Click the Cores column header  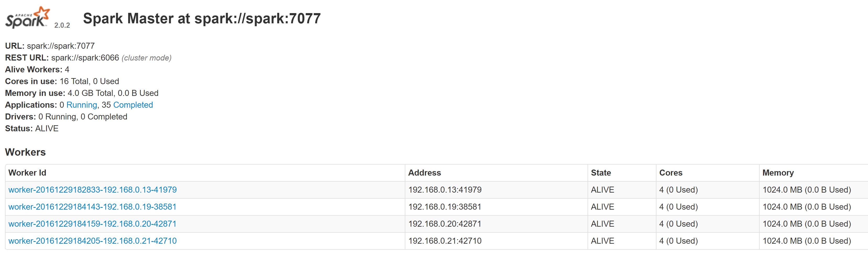point(671,173)
